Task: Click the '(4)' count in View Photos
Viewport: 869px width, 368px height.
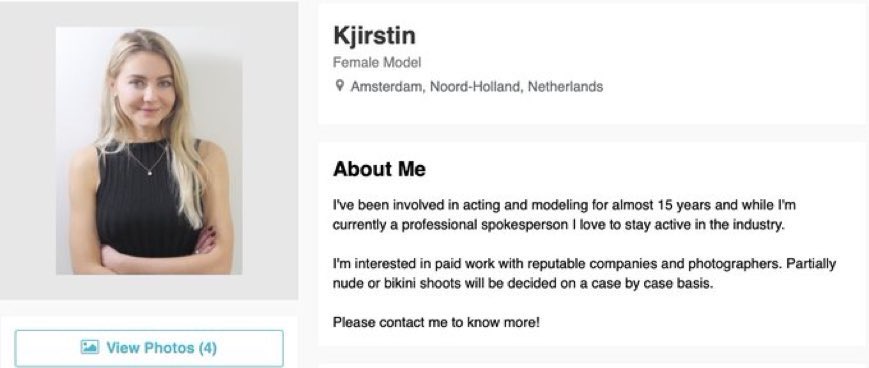Action: 207,348
